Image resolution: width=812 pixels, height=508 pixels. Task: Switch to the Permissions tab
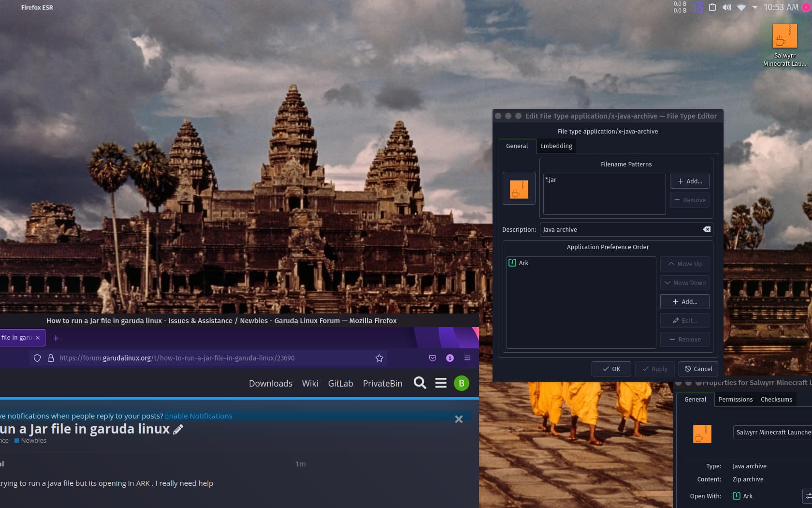(736, 399)
